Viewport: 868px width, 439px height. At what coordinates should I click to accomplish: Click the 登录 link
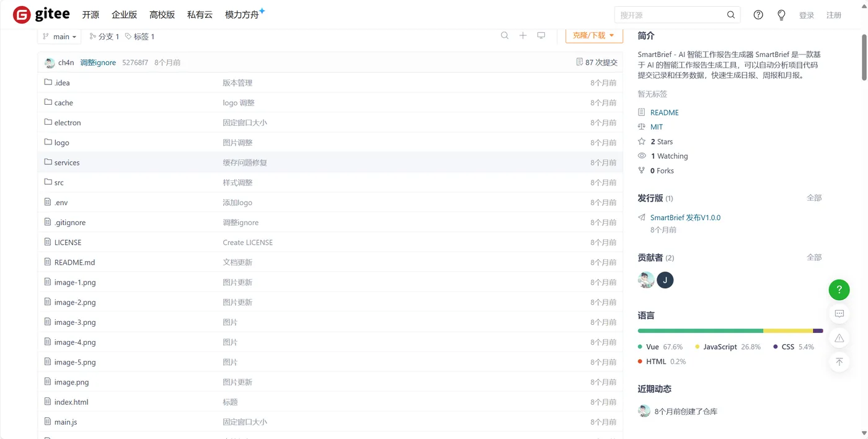(807, 16)
